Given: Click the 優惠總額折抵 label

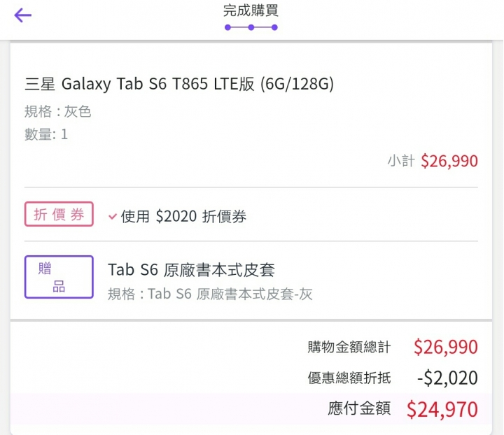Looking at the screenshot, I should pyautogui.click(x=349, y=378).
